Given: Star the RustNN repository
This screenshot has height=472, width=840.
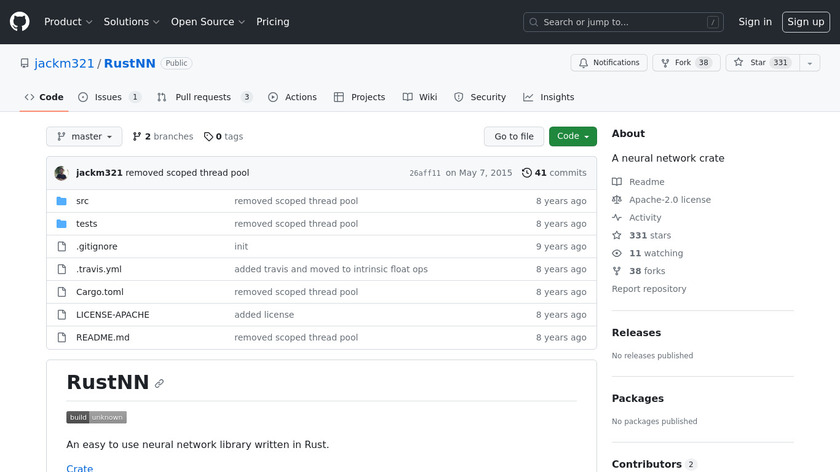Looking at the screenshot, I should (x=762, y=63).
